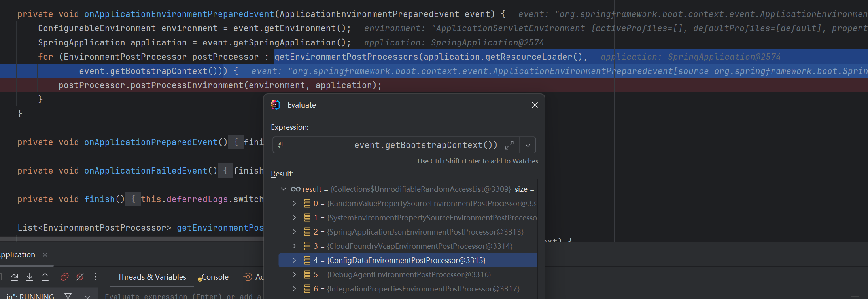Click the Step Over debugger icon

[14, 277]
